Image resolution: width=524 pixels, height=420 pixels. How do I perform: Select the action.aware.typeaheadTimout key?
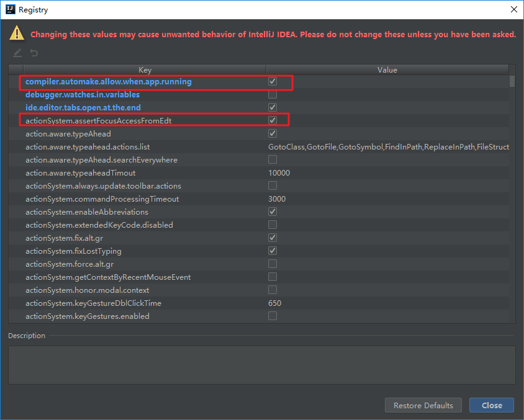(x=81, y=173)
